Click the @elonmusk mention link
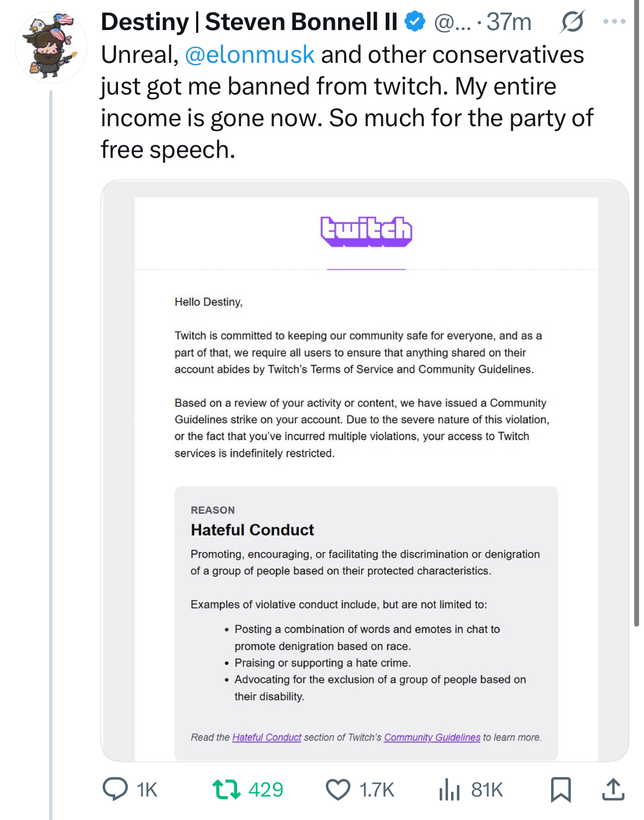Image resolution: width=644 pixels, height=820 pixels. pos(250,55)
